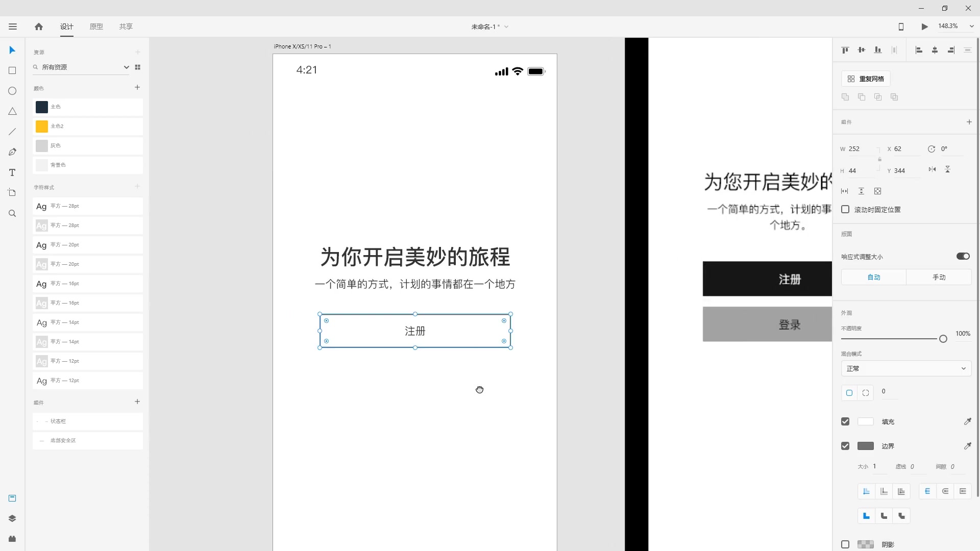Select same radius for all corners

click(x=849, y=393)
